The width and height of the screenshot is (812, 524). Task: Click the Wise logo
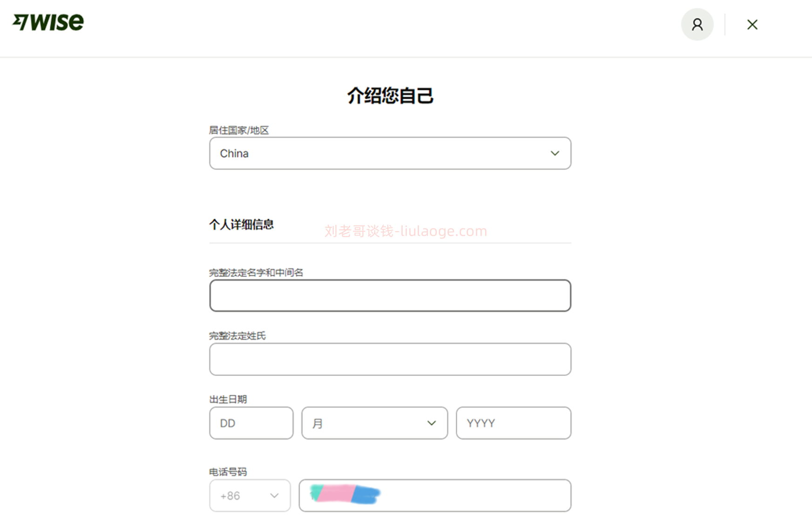pyautogui.click(x=48, y=22)
